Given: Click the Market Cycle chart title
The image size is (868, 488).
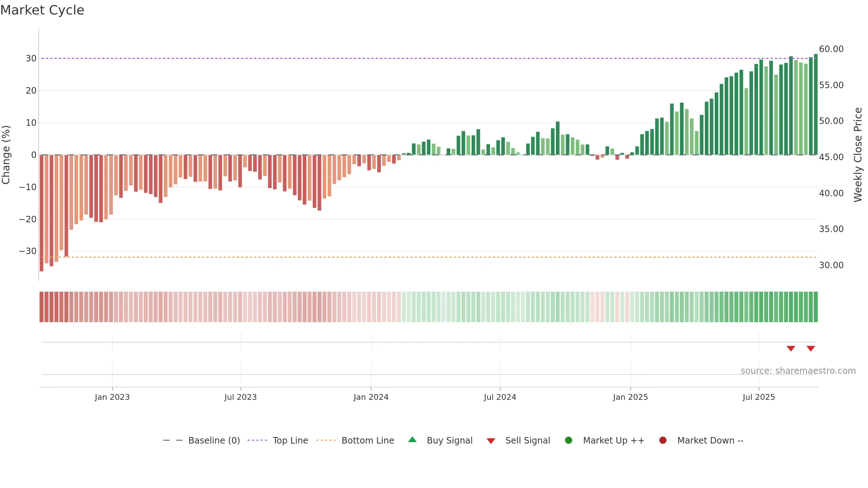Looking at the screenshot, I should [x=42, y=10].
